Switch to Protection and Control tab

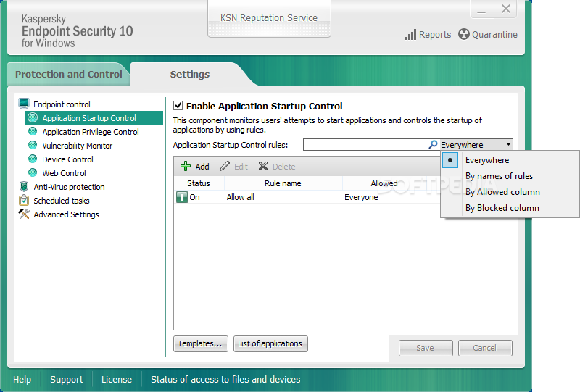(69, 75)
